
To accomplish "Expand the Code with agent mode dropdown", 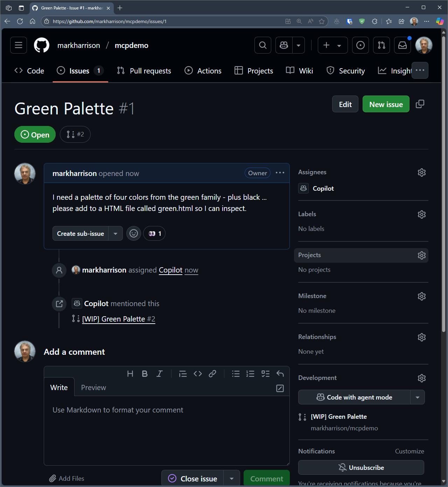I will coord(417,397).
